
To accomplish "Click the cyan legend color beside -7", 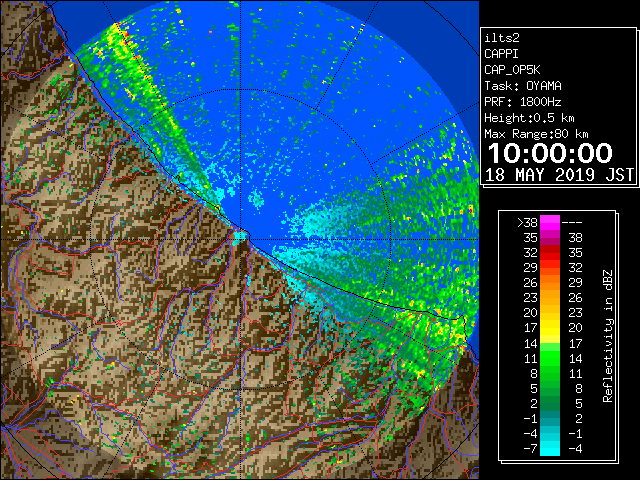I will click(x=550, y=448).
